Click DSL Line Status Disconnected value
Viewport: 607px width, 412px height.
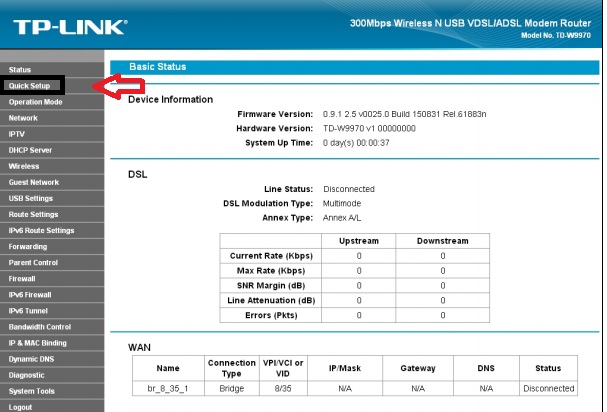(349, 189)
